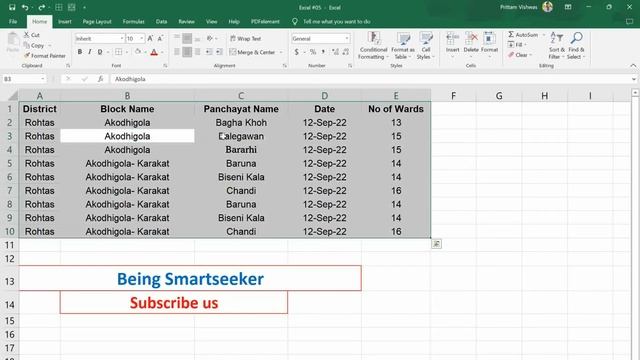This screenshot has height=360, width=640.
Task: Insert a function with the fx button
Action: click(100, 79)
